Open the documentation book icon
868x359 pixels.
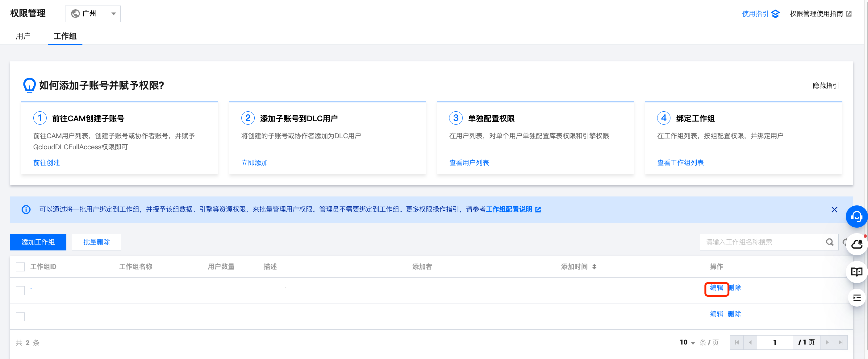856,271
